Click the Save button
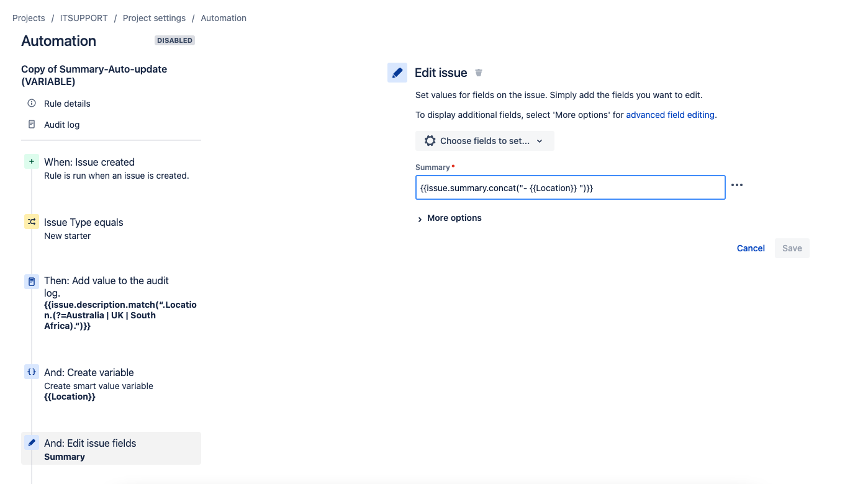 792,248
